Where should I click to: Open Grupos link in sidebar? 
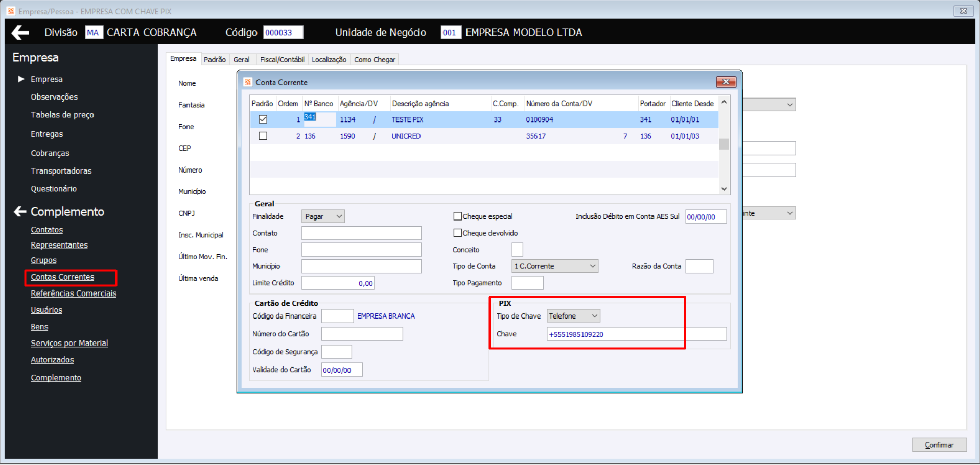(43, 260)
